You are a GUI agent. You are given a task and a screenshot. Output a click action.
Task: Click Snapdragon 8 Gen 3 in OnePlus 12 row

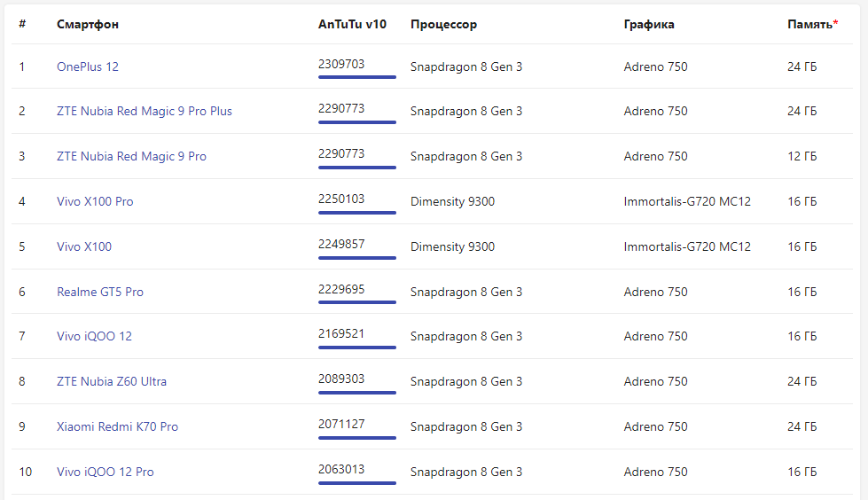[466, 66]
